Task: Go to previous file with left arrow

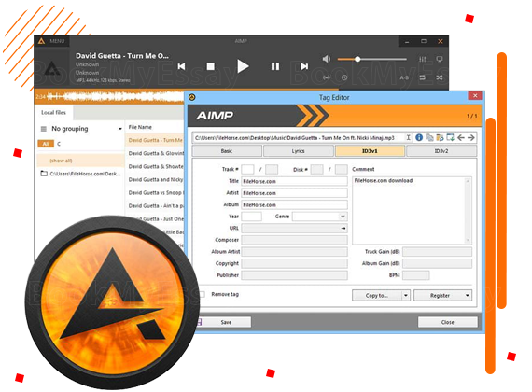Action: pyautogui.click(x=460, y=137)
